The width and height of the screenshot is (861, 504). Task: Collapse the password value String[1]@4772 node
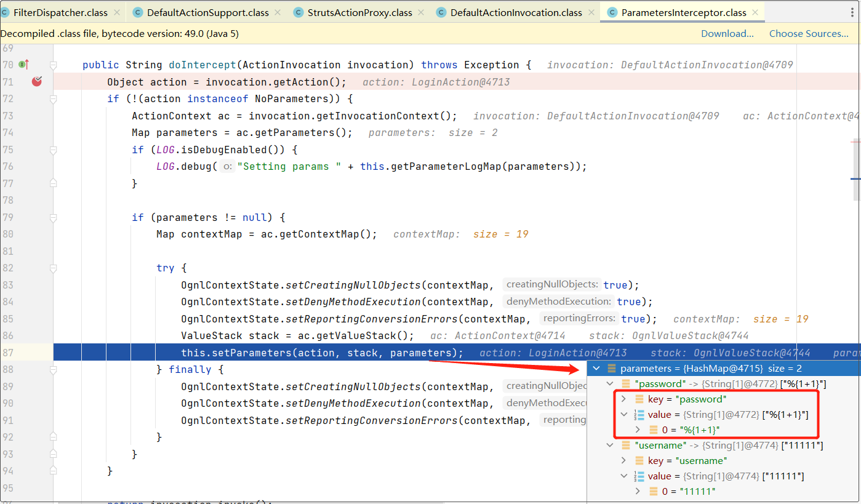[623, 414]
